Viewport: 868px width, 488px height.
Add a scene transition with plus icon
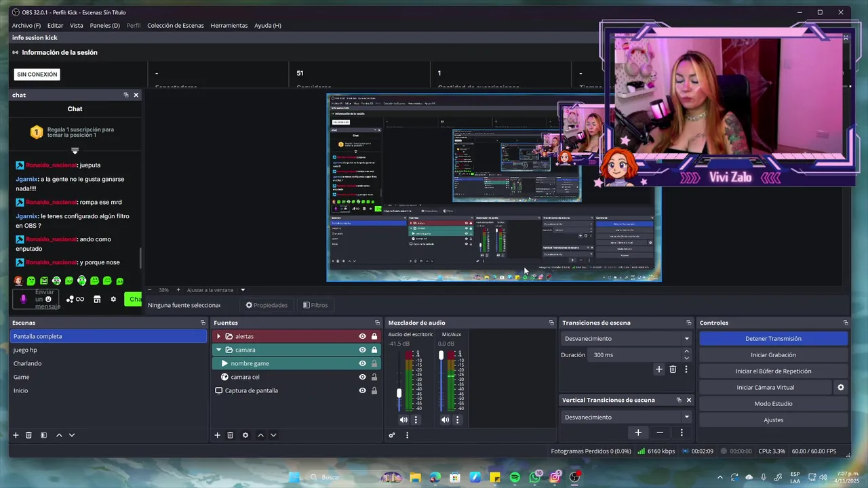[658, 369]
